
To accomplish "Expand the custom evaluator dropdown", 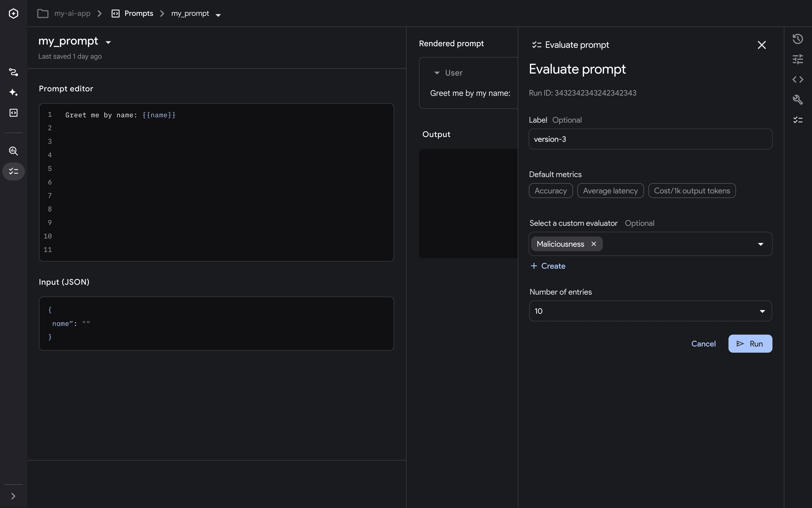I will point(761,244).
